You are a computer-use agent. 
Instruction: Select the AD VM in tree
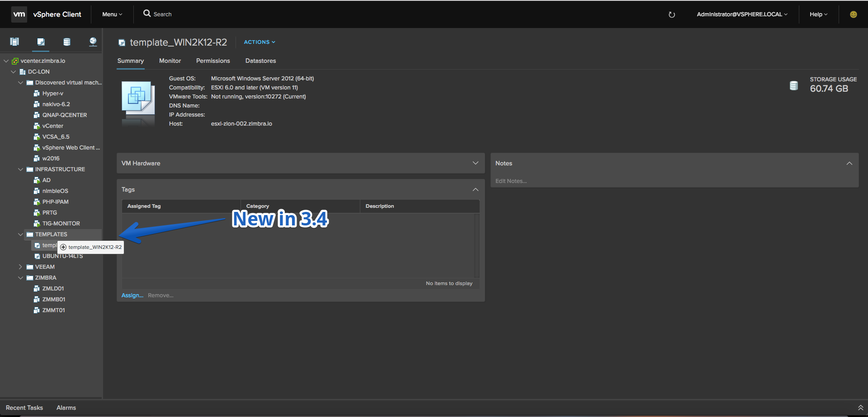coord(47,180)
